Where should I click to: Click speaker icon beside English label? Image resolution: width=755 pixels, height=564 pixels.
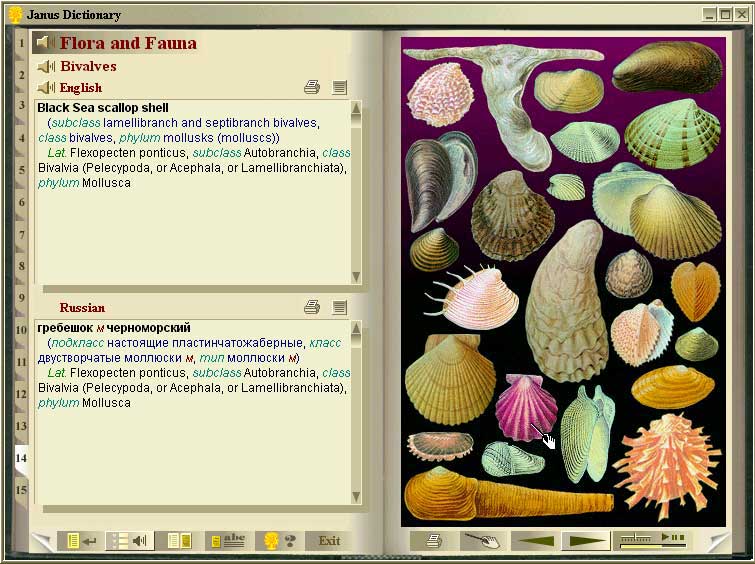click(x=46, y=88)
